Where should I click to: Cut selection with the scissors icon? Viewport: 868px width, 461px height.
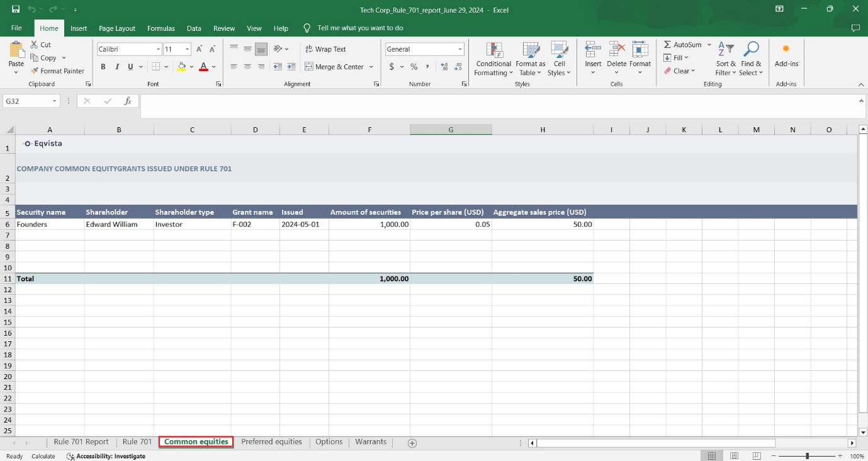point(35,45)
